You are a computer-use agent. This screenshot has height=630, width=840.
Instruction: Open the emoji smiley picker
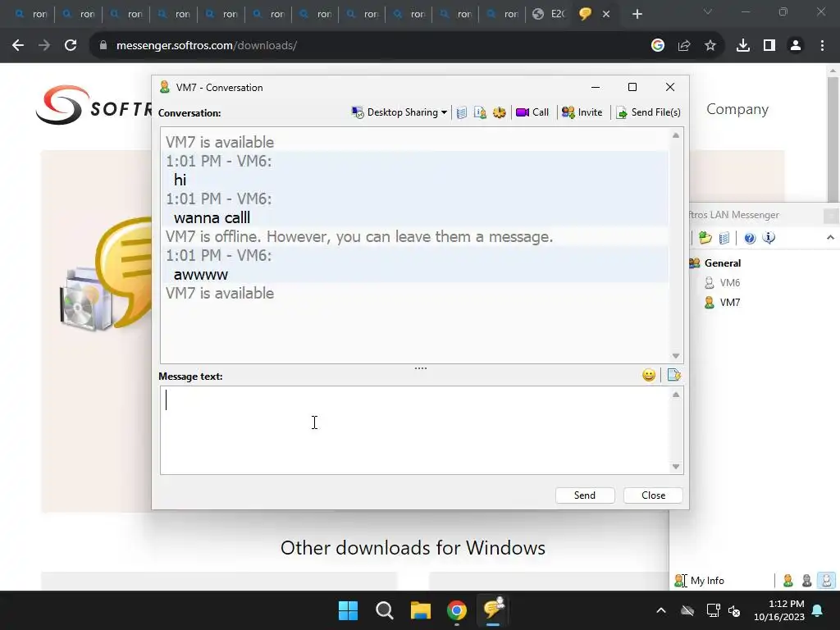[x=649, y=375]
